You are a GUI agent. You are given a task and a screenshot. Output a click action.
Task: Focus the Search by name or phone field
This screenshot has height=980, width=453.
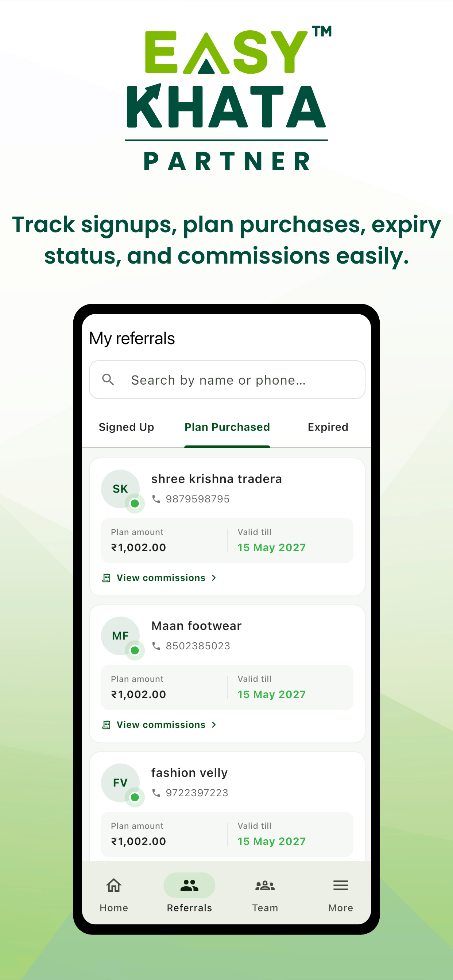pyautogui.click(x=227, y=380)
